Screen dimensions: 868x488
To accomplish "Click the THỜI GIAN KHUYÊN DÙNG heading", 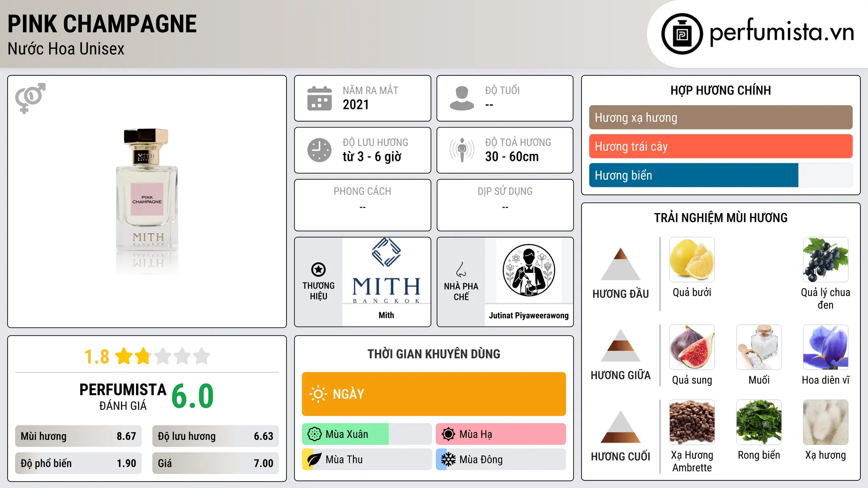I will [434, 354].
